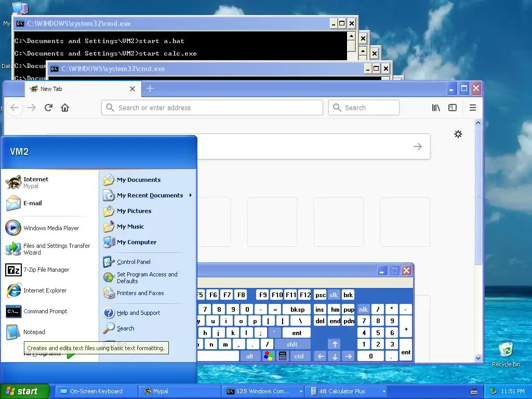Open Recycle Bin on desktop

coord(506,354)
